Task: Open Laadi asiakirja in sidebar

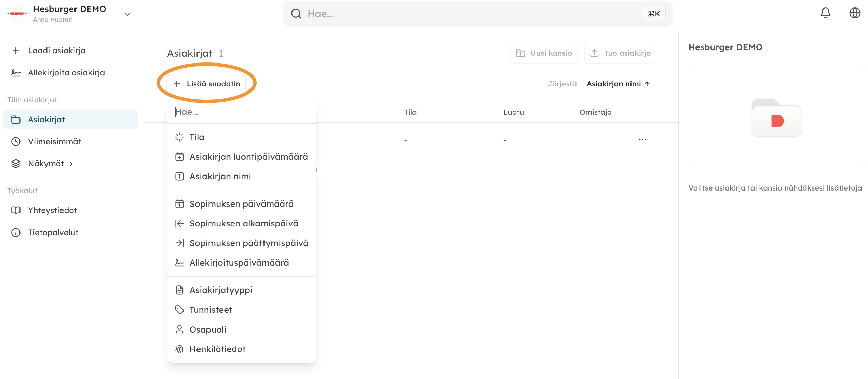Action: pyautogui.click(x=57, y=51)
